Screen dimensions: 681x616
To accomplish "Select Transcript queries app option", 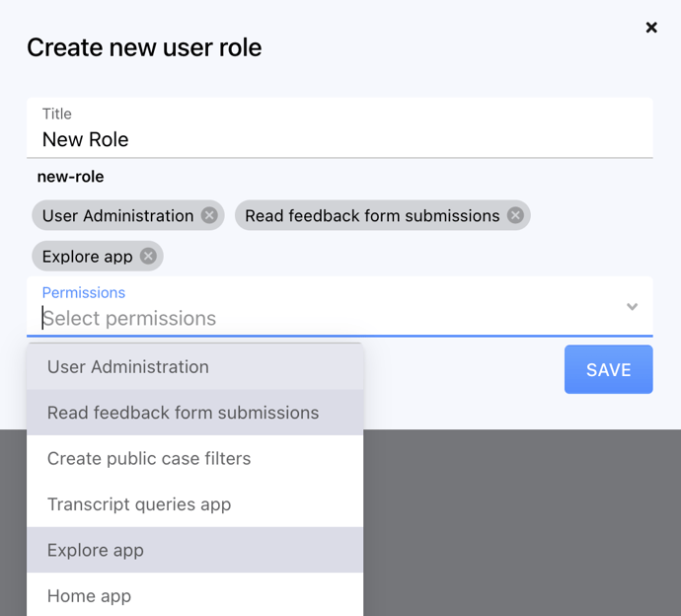I will [195, 504].
